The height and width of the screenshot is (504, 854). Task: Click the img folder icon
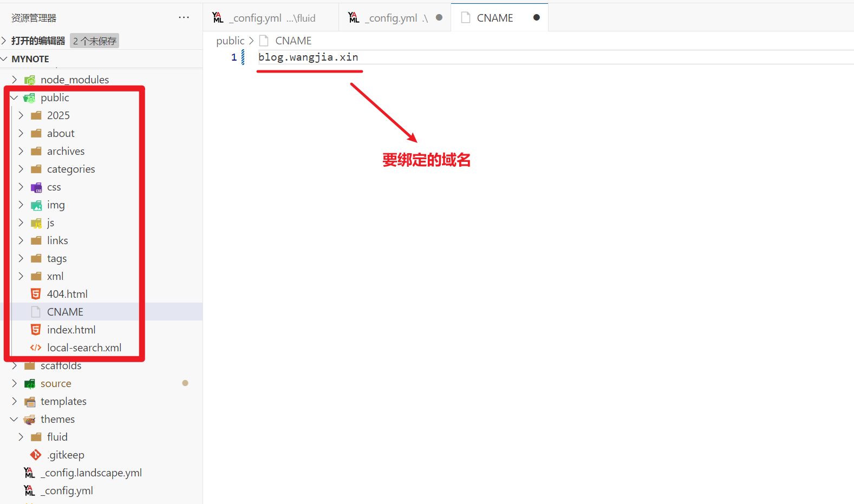(36, 205)
